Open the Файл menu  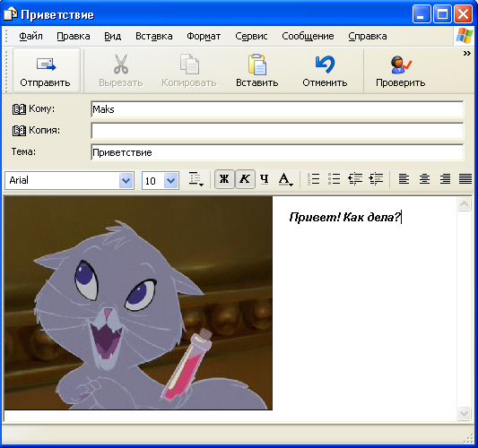[30, 36]
